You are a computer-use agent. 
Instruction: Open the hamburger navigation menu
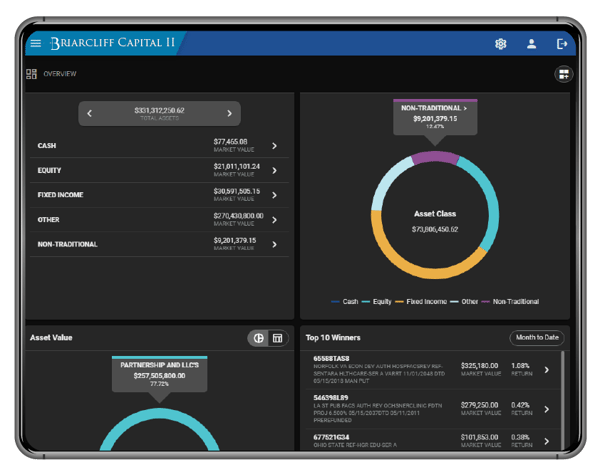tap(36, 43)
